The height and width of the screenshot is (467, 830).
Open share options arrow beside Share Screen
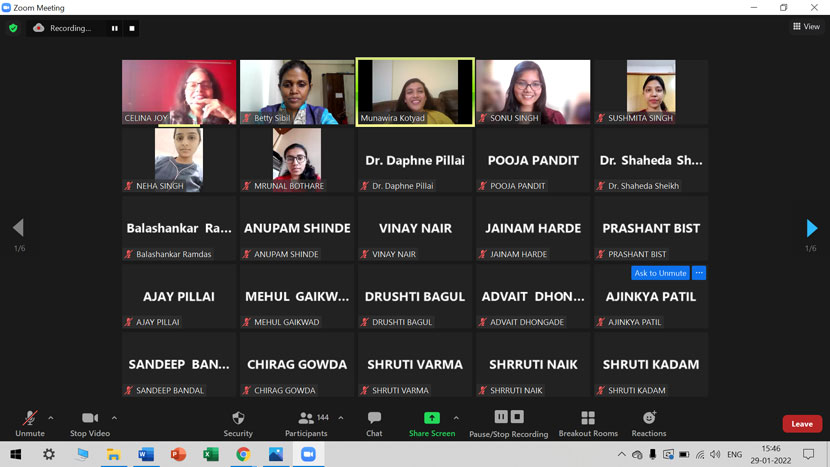click(456, 418)
